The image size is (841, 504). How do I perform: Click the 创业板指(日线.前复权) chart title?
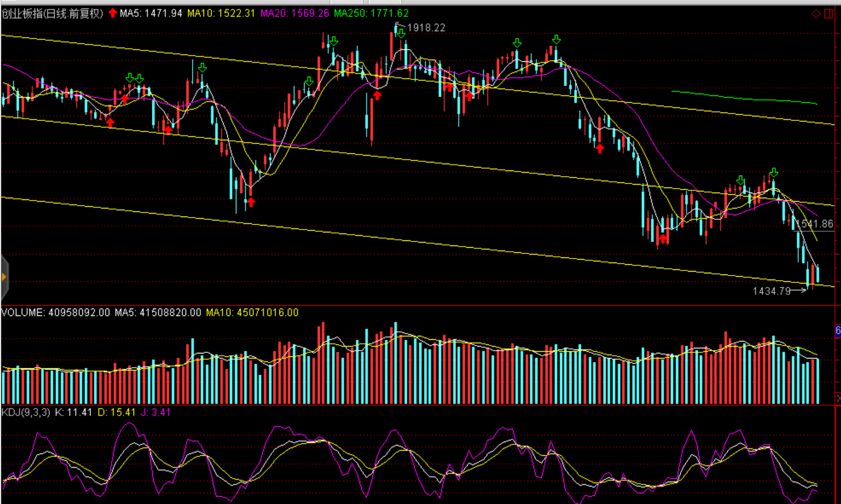click(52, 13)
